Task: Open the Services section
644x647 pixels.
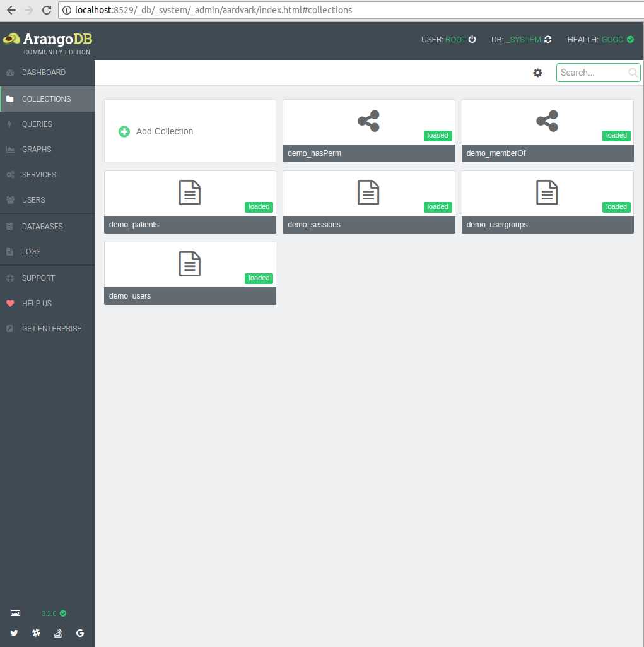Action: 47,175
